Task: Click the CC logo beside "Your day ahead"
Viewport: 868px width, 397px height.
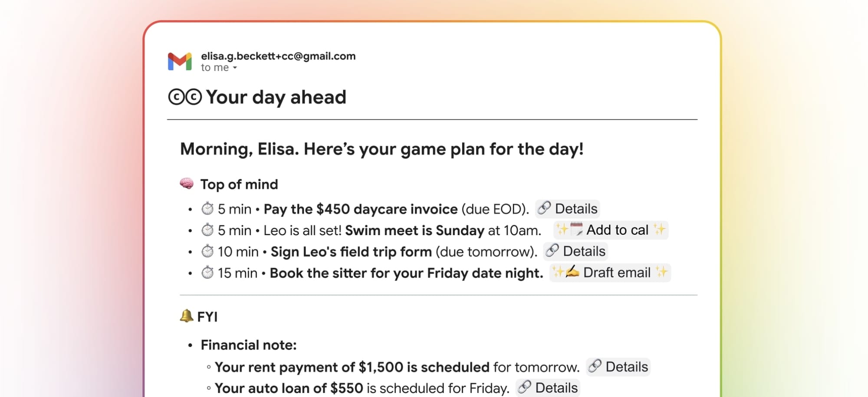Action: [x=185, y=97]
